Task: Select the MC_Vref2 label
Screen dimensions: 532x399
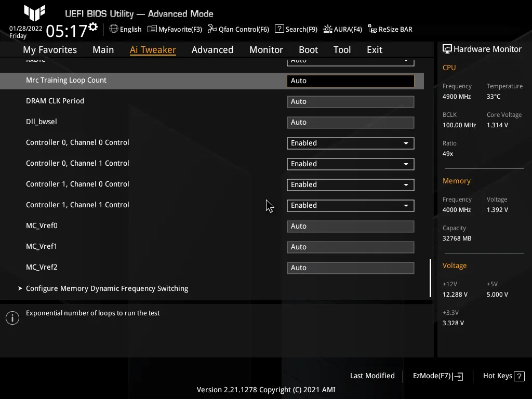Action: point(42,268)
